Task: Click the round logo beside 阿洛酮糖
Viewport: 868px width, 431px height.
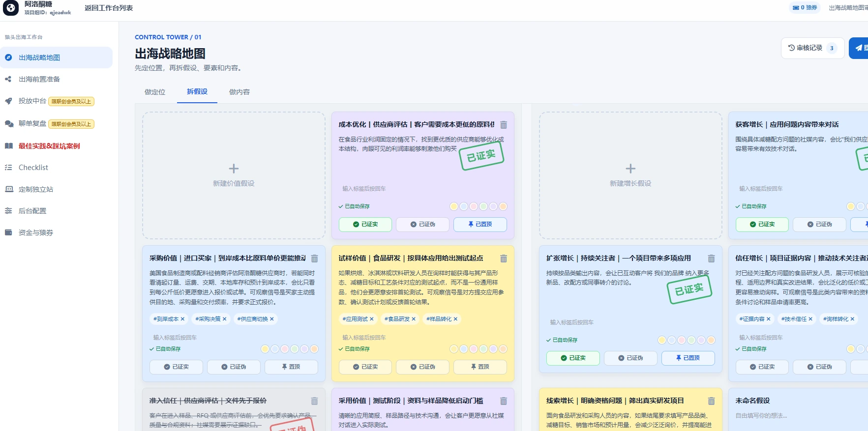Action: (x=10, y=8)
